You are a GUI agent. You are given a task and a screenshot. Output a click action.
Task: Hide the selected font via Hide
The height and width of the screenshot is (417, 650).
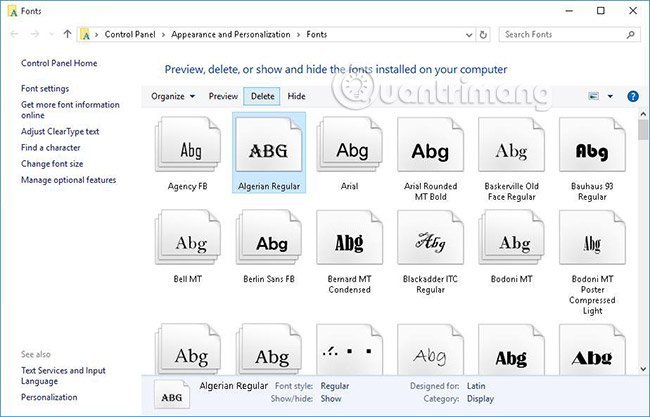[x=297, y=97]
